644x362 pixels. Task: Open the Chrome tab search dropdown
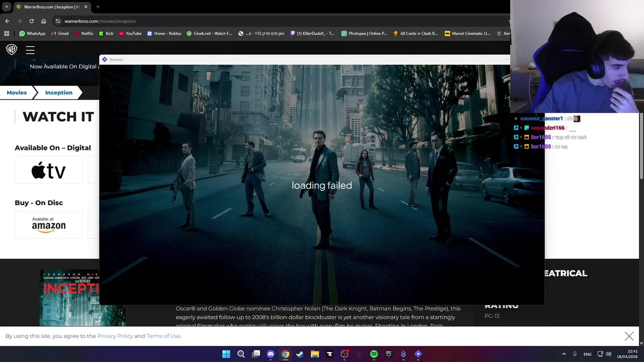click(x=7, y=7)
